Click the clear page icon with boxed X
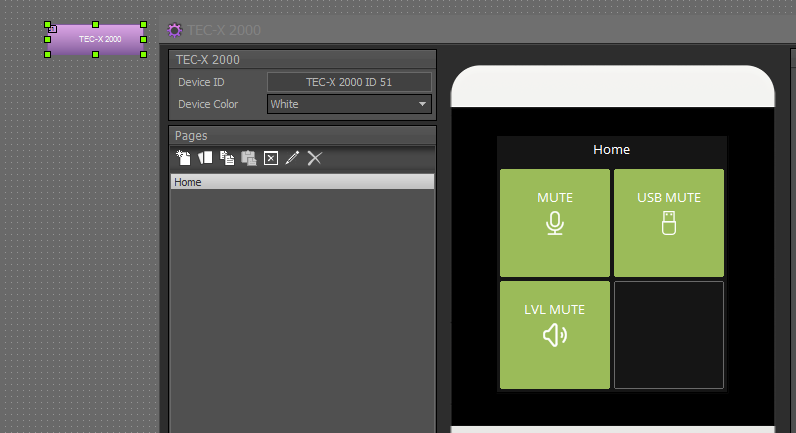 (x=271, y=158)
